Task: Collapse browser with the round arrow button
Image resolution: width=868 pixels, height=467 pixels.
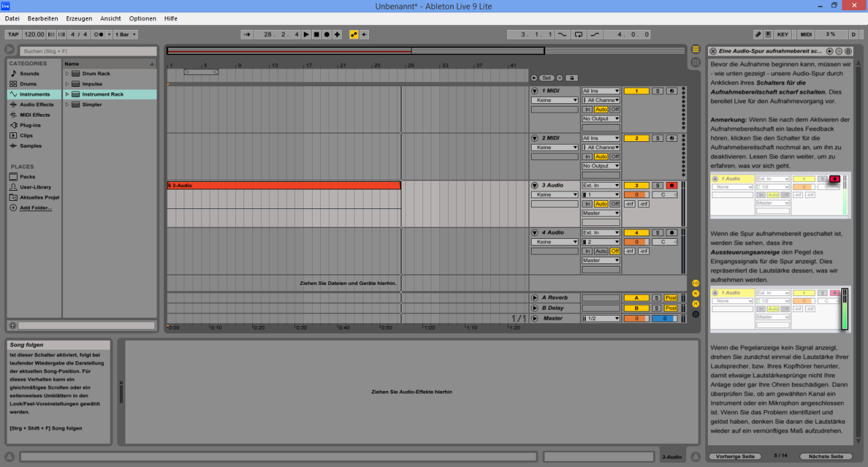Action: pos(9,50)
